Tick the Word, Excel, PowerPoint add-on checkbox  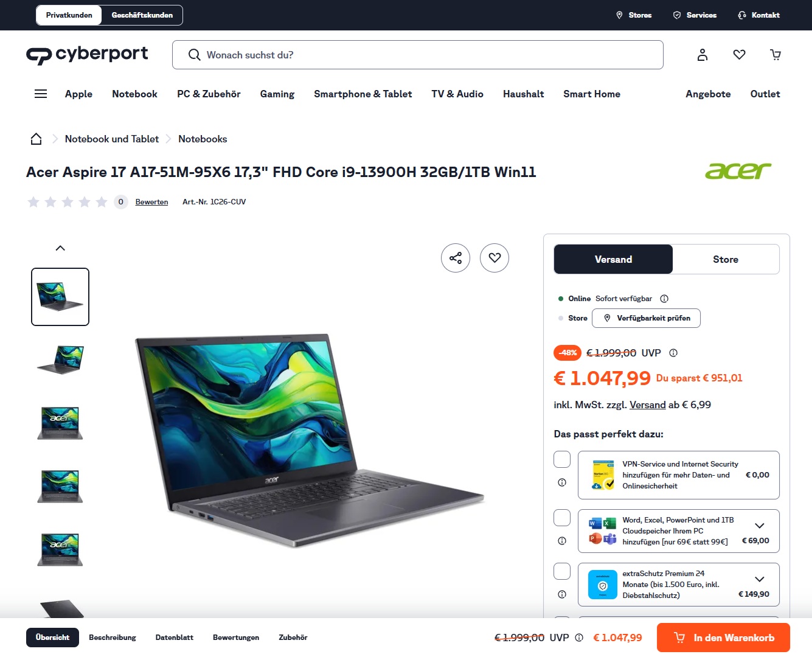[x=562, y=518]
